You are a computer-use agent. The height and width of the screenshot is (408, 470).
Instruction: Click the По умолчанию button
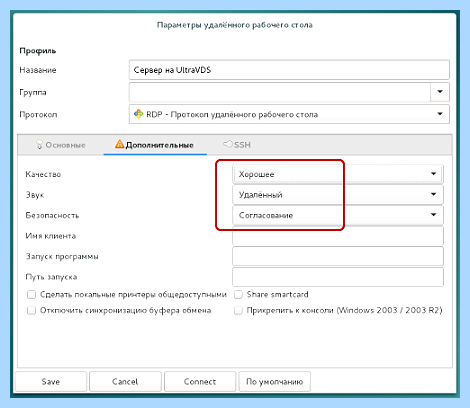point(274,381)
